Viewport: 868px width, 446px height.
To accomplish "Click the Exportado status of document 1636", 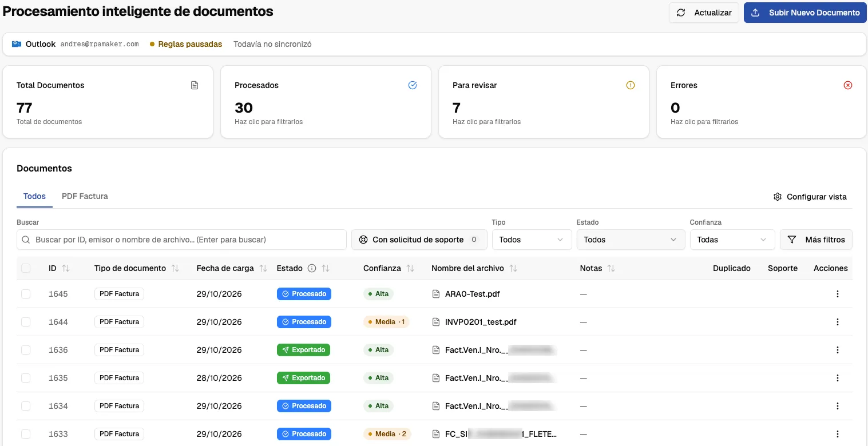I will click(303, 350).
